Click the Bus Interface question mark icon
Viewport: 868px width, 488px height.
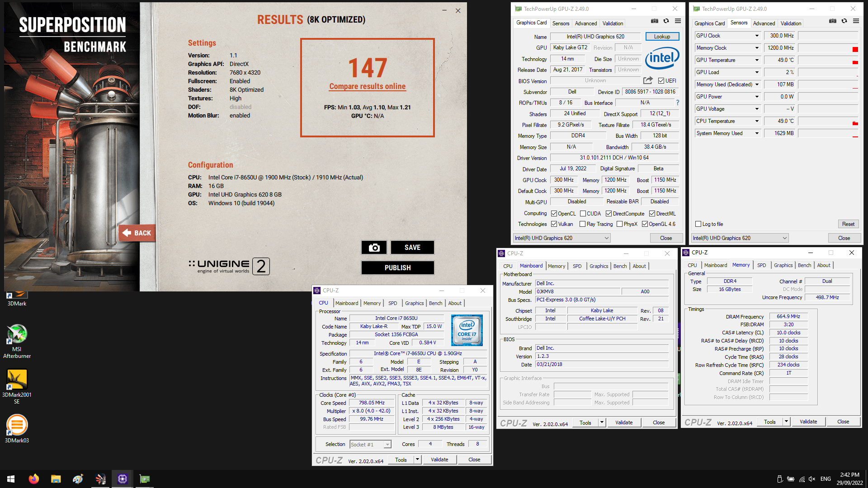677,103
